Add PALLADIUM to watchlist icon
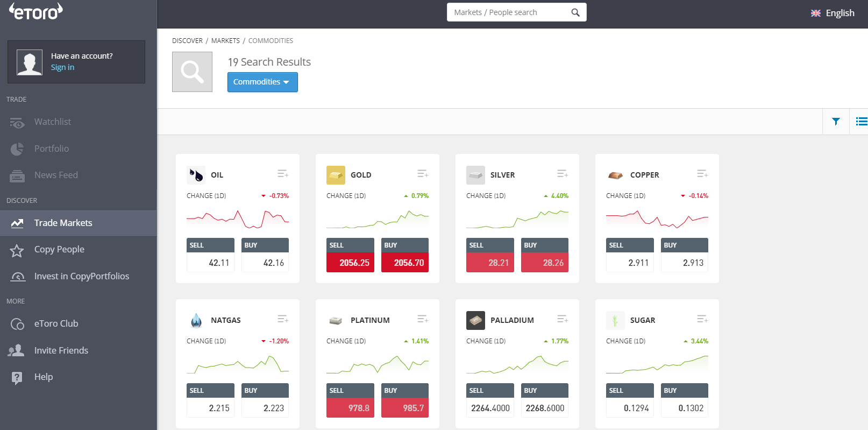Image resolution: width=868 pixels, height=430 pixels. (563, 319)
